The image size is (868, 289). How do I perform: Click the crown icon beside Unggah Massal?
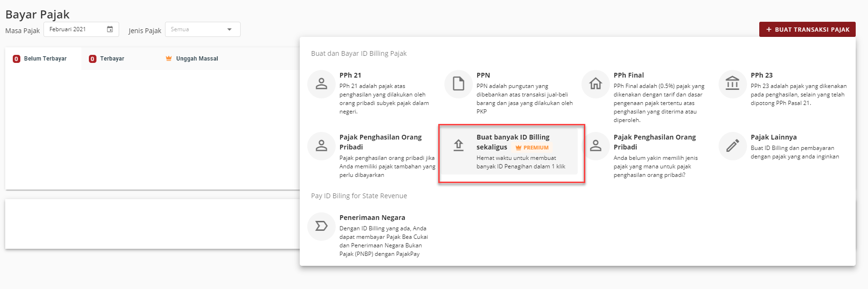tap(169, 59)
